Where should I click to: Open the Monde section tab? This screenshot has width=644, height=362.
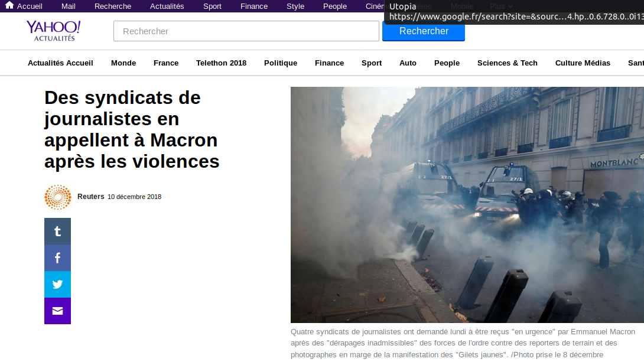click(x=123, y=63)
